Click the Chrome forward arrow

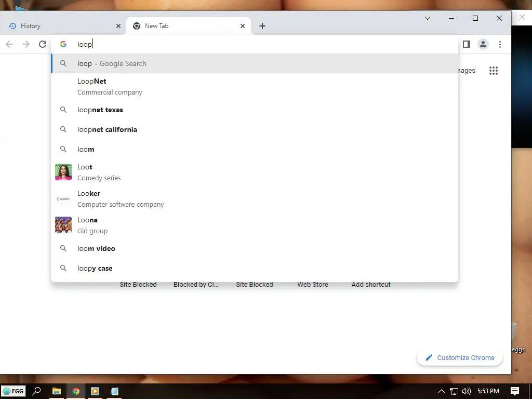[26, 44]
